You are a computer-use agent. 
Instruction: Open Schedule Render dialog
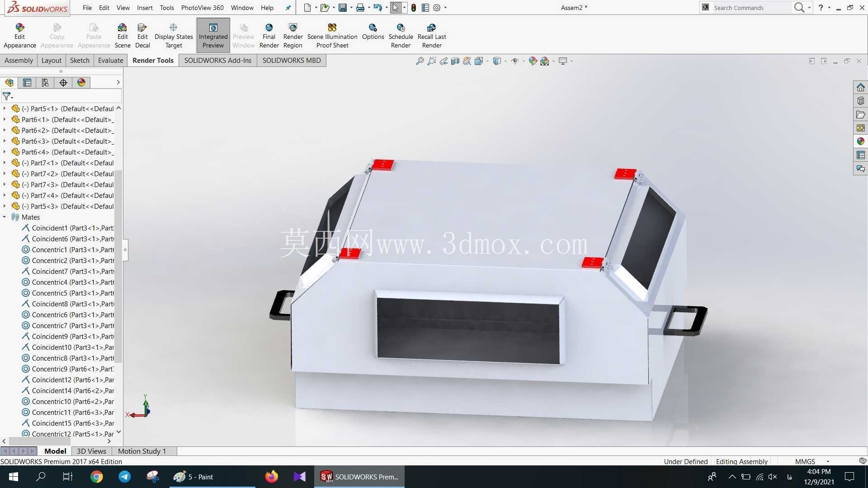[x=401, y=35]
